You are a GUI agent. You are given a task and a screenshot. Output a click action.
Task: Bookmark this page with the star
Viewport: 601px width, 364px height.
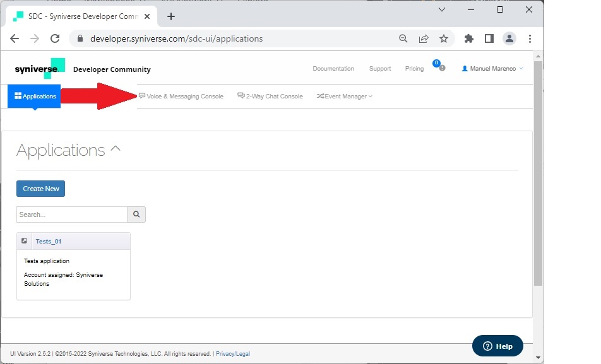pos(443,38)
